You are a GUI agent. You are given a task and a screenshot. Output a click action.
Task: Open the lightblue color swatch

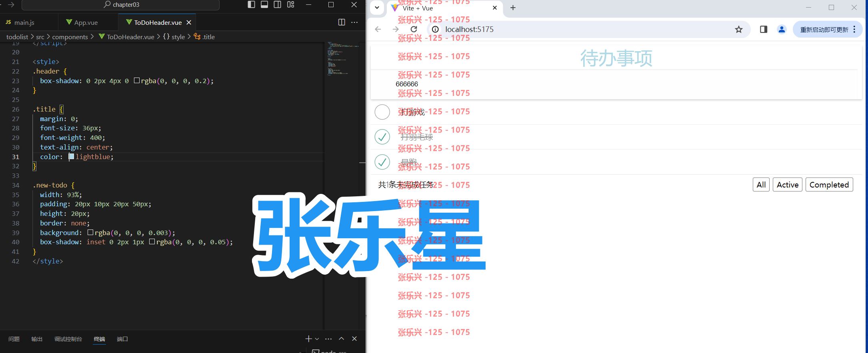[71, 157]
